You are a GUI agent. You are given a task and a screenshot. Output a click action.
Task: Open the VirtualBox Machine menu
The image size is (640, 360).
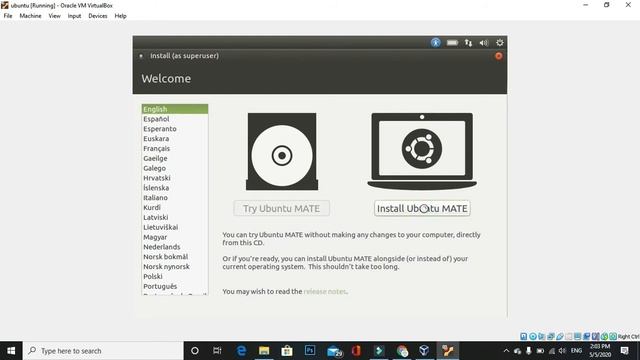[x=30, y=16]
